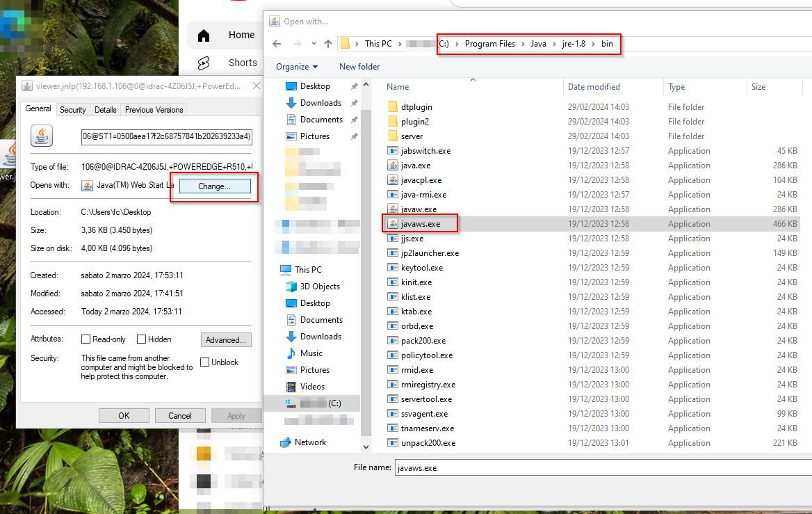Viewport: 812px width, 514px height.
Task: Click the New folder button
Action: coord(359,66)
